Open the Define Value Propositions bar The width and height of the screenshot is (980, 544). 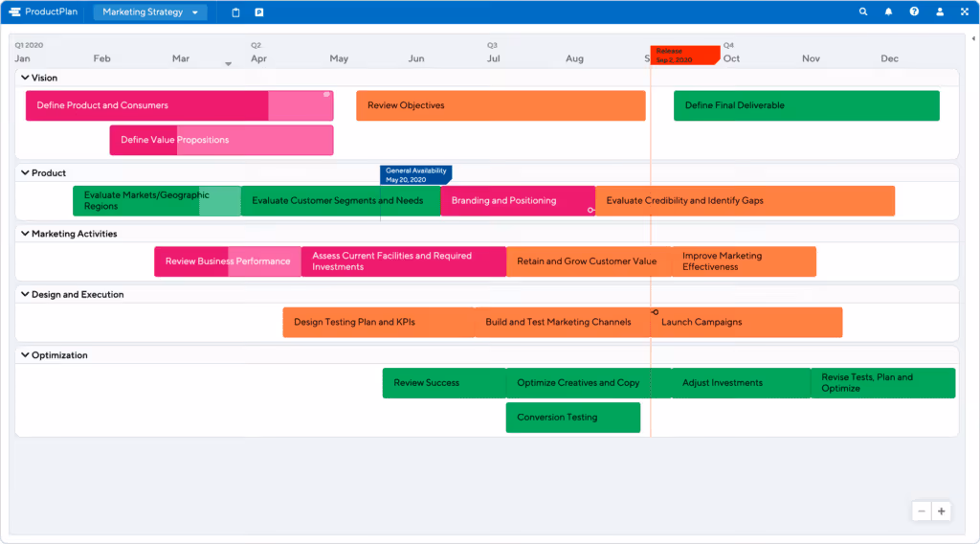point(221,140)
